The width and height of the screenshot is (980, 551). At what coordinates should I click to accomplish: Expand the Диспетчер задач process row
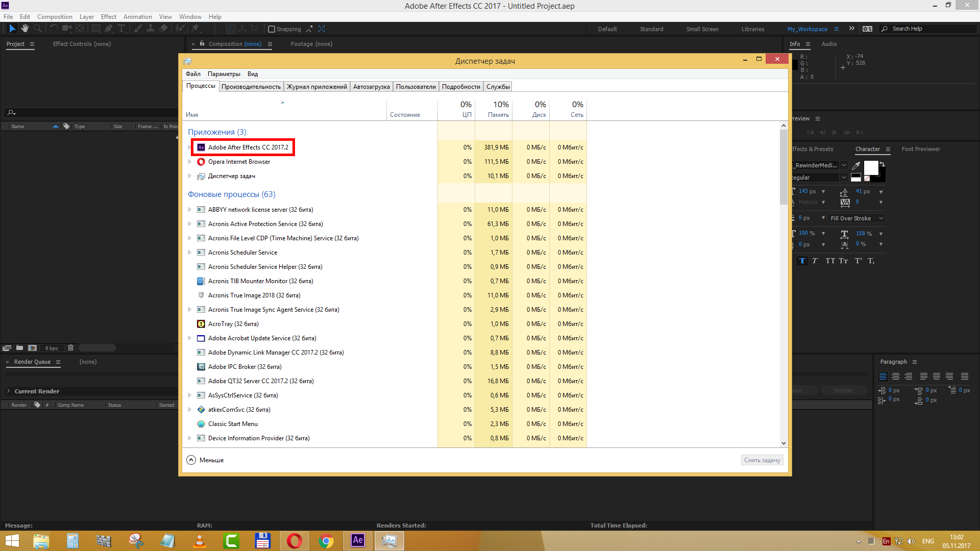(x=190, y=176)
